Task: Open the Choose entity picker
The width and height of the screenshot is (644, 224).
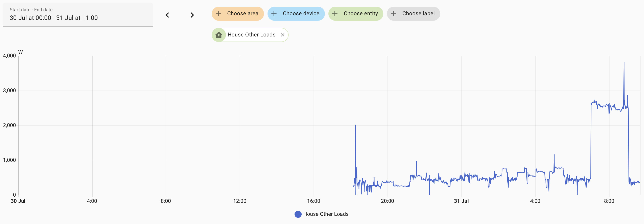Action: click(355, 14)
